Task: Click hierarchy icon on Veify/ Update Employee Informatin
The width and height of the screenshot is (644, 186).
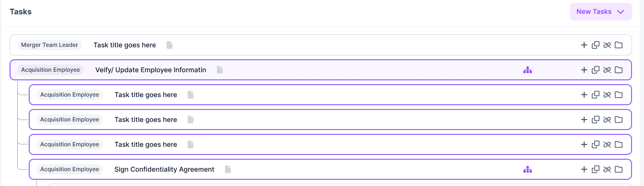Action: coord(528,70)
